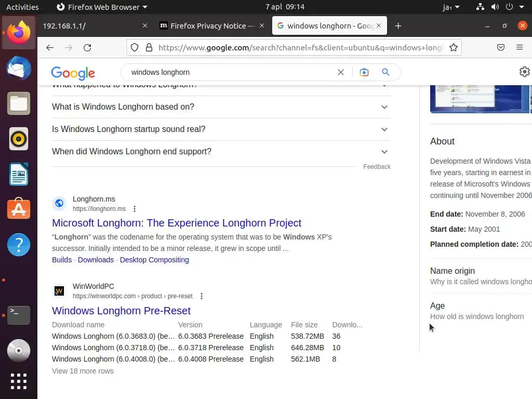Expand "When did Windows Longhorn end support?"

pos(221,152)
